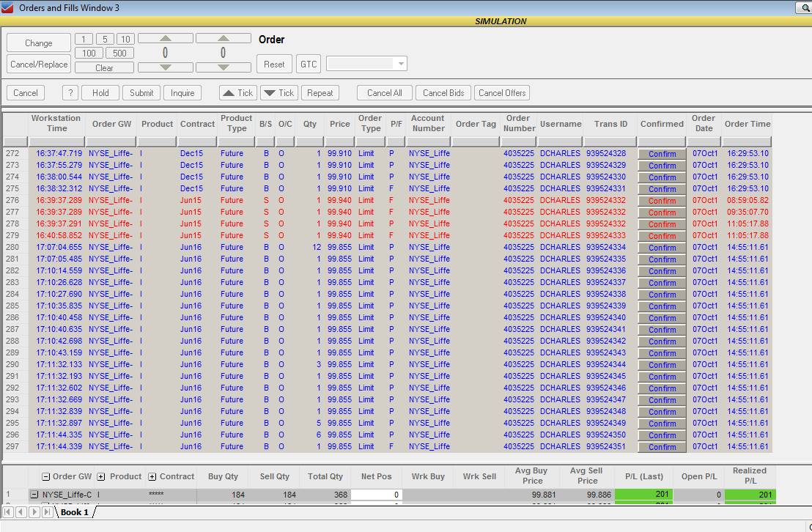812x532 pixels.
Task: Click the Username column filter field
Action: [561, 141]
